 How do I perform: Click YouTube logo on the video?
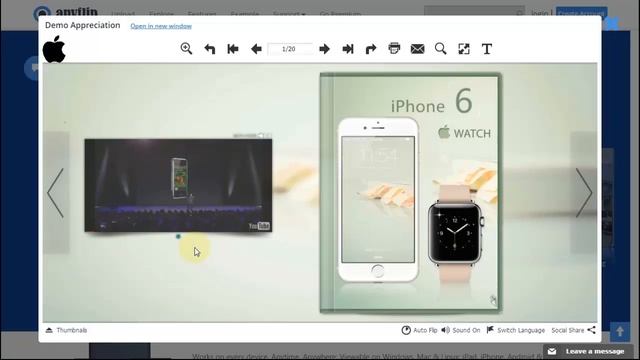pos(259,226)
